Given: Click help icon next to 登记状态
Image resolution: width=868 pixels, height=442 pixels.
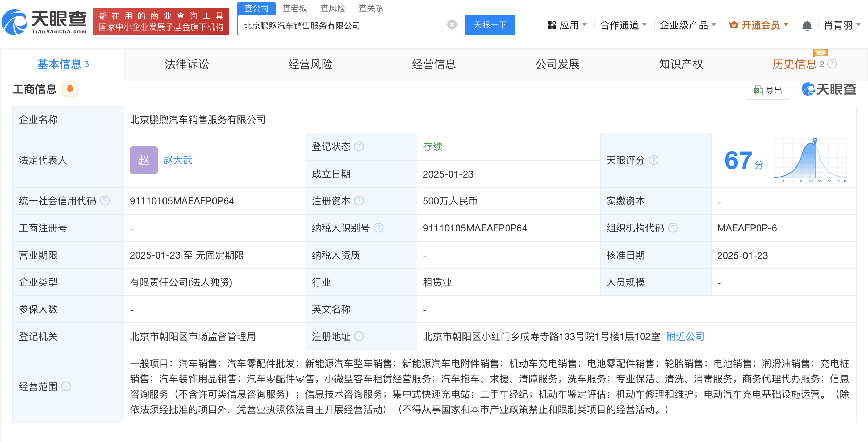Looking at the screenshot, I should click(x=359, y=147).
